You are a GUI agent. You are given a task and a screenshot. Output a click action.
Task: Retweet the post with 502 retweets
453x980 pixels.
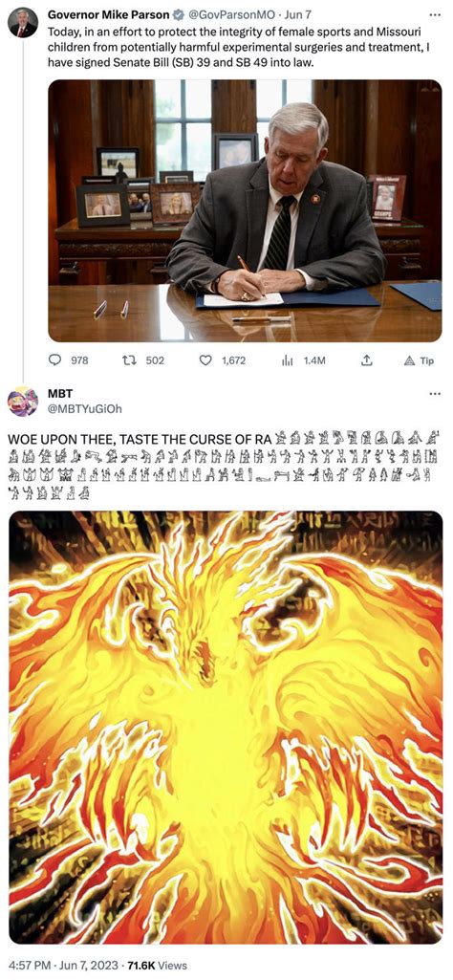(130, 360)
